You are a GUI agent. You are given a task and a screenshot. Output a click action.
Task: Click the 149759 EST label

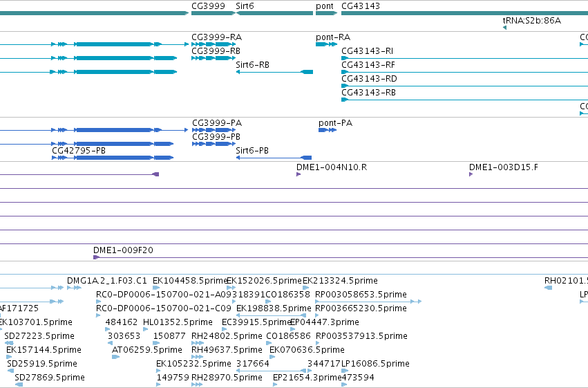coord(173,378)
